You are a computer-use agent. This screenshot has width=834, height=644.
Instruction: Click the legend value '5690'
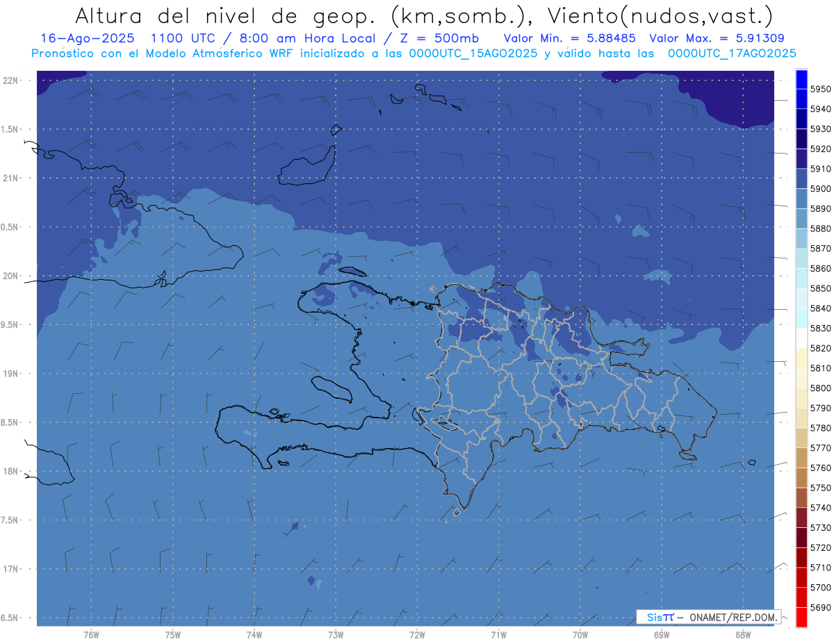(821, 607)
